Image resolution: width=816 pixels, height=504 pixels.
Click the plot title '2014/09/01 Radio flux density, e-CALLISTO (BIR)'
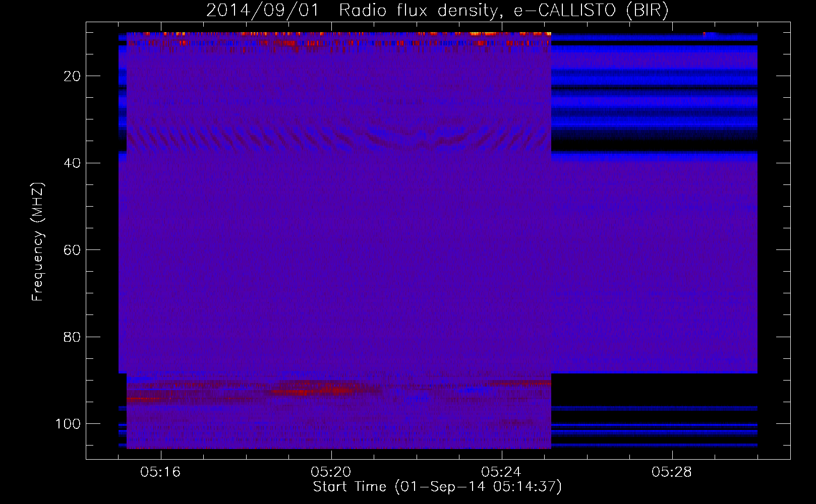[437, 10]
